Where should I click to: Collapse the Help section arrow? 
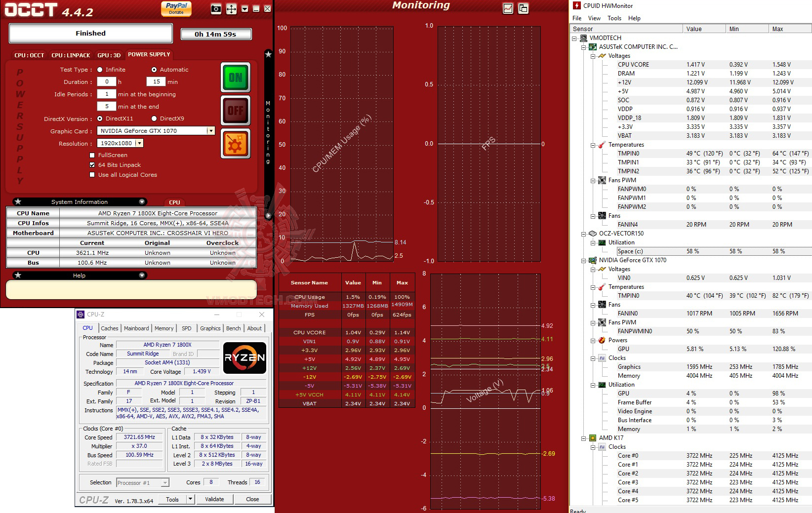click(x=142, y=275)
